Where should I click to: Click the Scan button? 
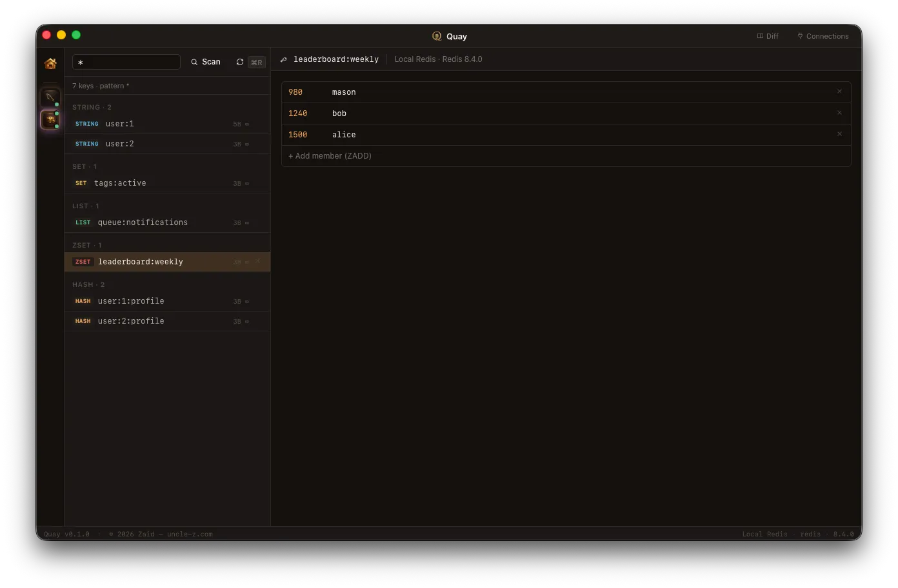[x=206, y=62]
